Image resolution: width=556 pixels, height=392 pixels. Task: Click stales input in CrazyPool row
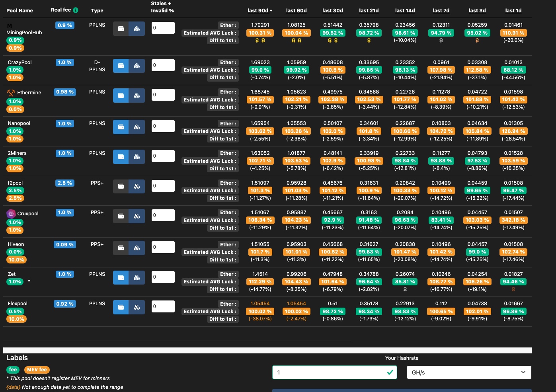tap(163, 65)
